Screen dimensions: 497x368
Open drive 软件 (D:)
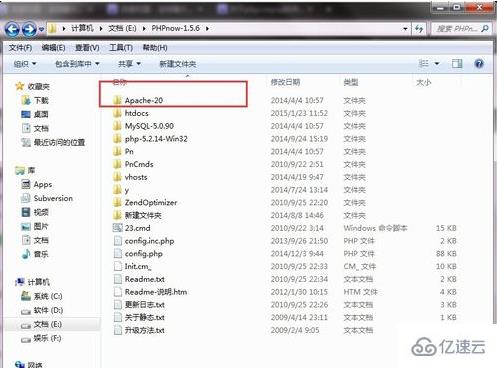click(48, 310)
